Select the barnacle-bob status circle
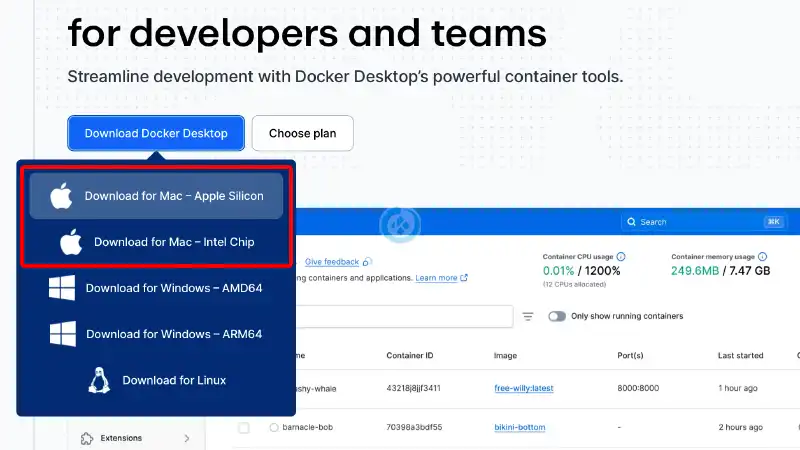Screen dimensions: 800x450 click(x=274, y=428)
